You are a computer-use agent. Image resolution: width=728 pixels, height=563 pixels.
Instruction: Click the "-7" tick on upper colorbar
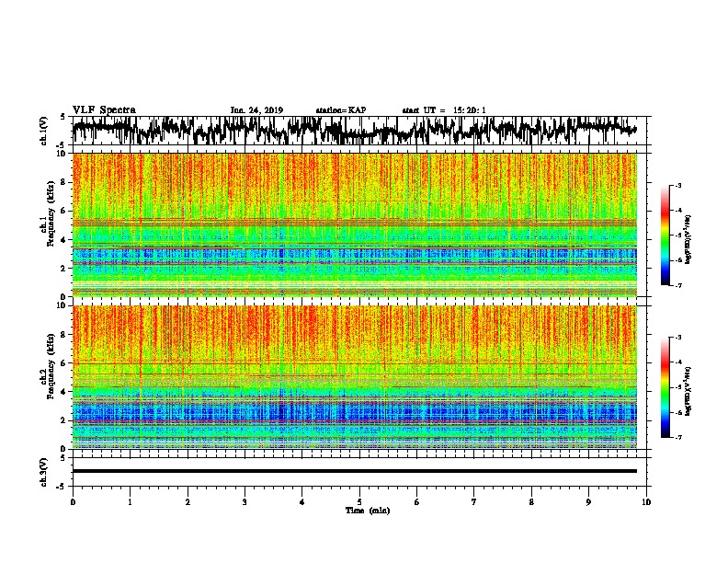(677, 285)
